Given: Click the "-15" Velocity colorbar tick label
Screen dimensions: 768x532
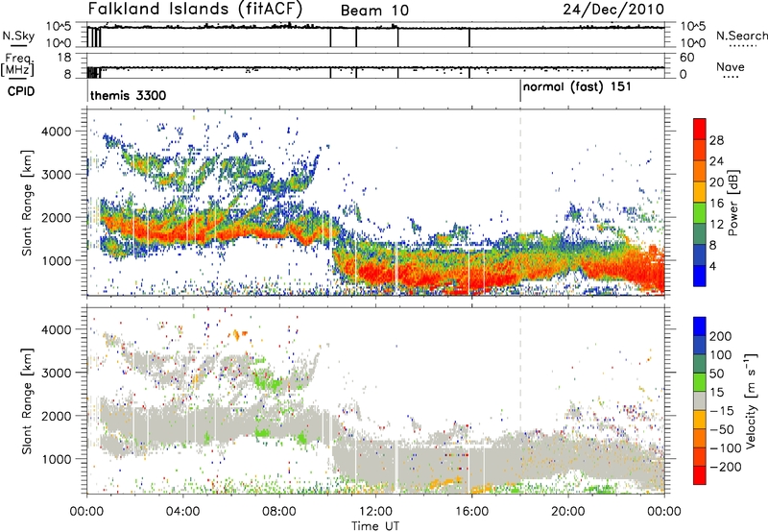Looking at the screenshot, I should click(722, 410).
